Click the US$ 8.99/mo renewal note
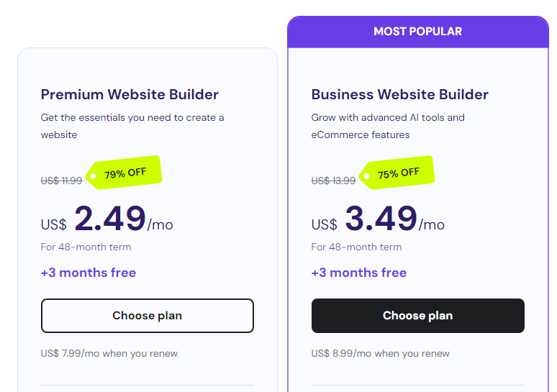Screen dimensions: 557x392 [380, 353]
